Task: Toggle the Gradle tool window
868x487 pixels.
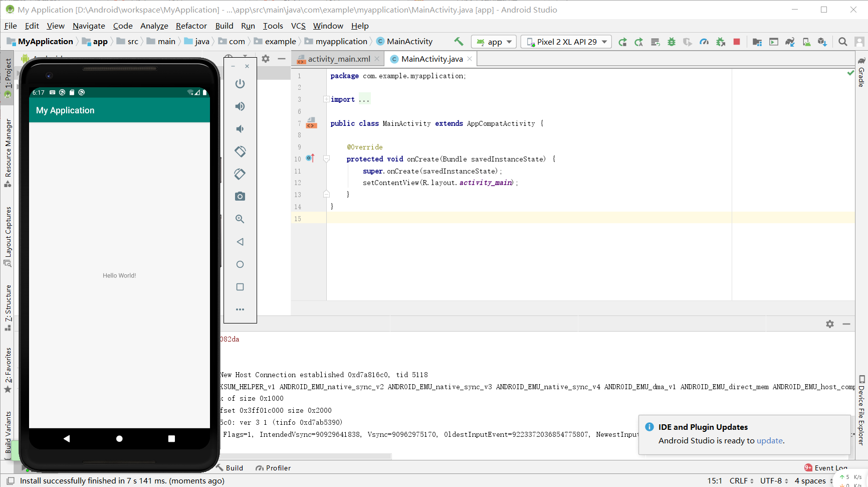Action: pos(861,72)
